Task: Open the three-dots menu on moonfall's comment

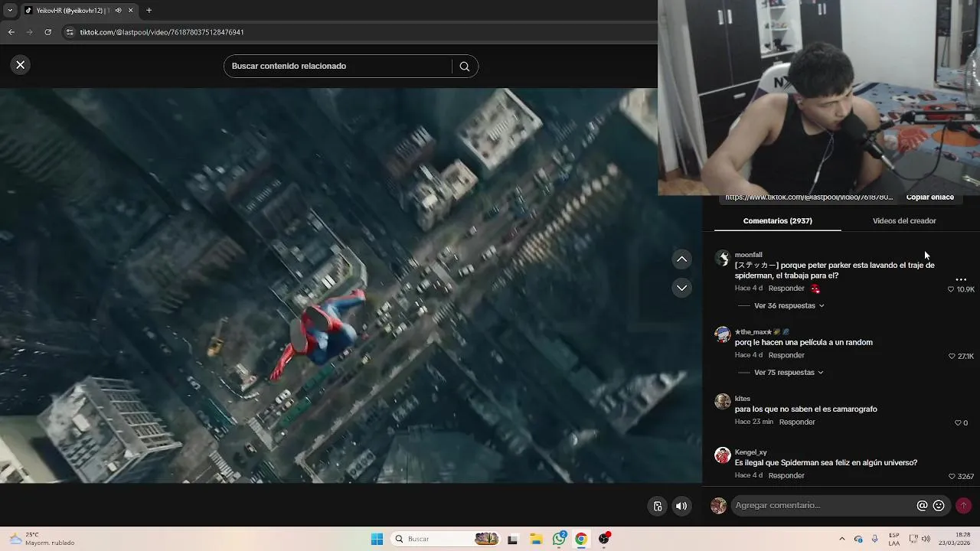Action: pyautogui.click(x=961, y=279)
